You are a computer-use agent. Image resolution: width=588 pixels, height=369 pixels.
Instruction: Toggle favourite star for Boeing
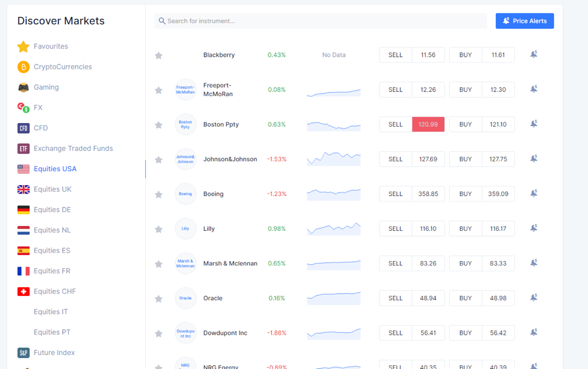159,194
